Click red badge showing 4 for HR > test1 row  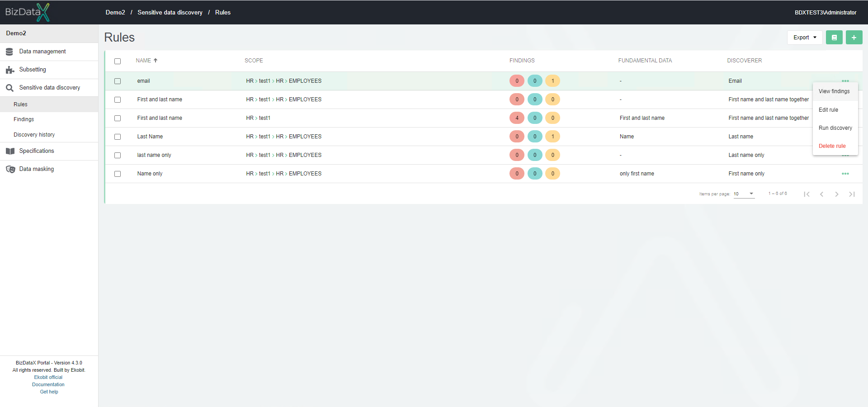pos(517,118)
